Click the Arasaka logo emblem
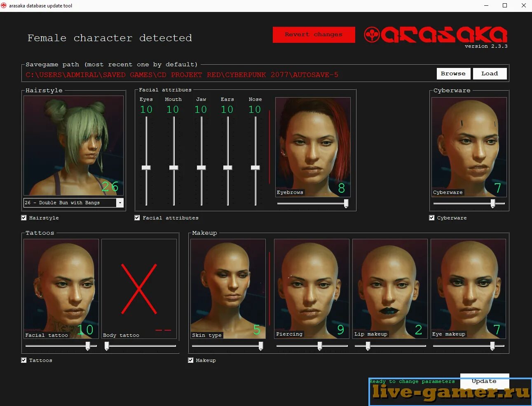The width and height of the screenshot is (532, 406). click(x=372, y=35)
